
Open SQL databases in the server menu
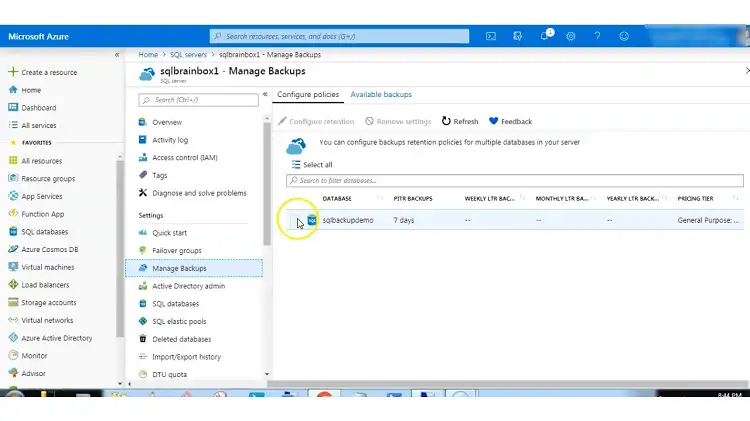168,303
